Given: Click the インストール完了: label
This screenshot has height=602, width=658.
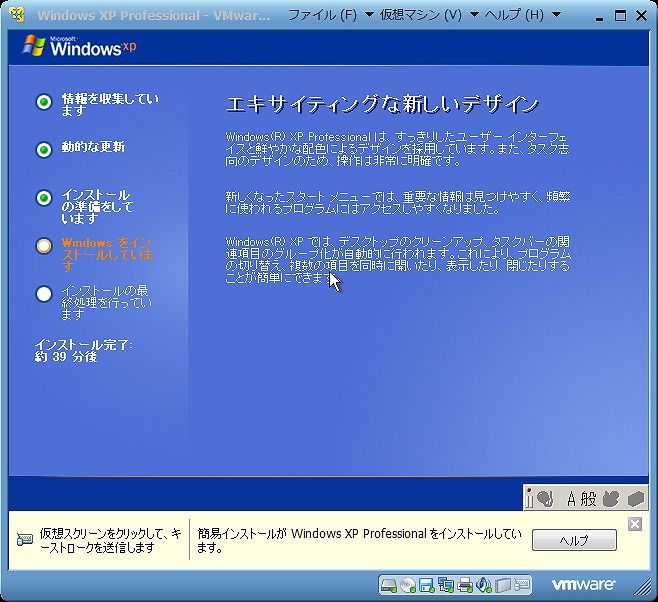Looking at the screenshot, I should point(84,345).
